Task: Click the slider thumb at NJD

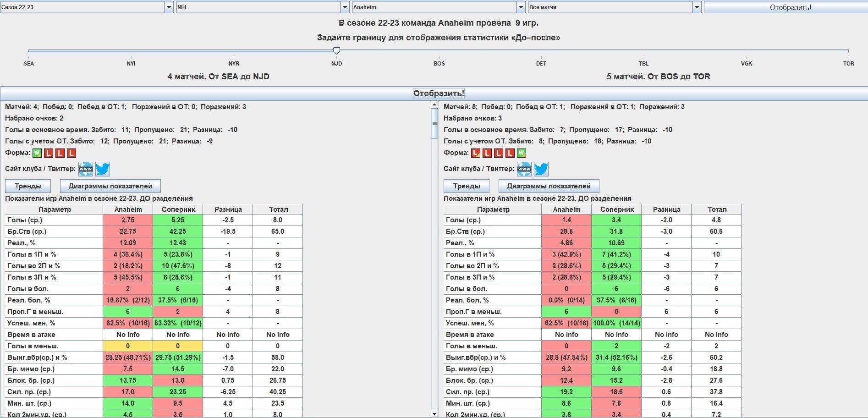Action: (x=336, y=50)
